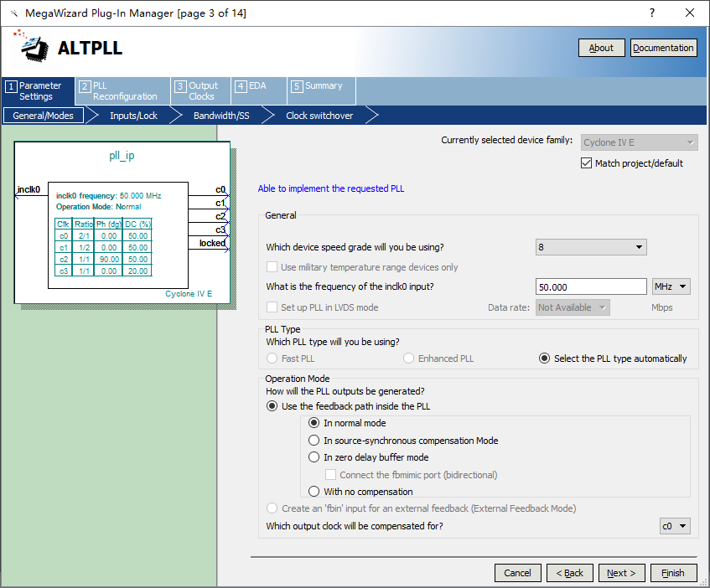This screenshot has width=710, height=588.
Task: Click the ALTPLL chip logo icon
Action: 32,46
